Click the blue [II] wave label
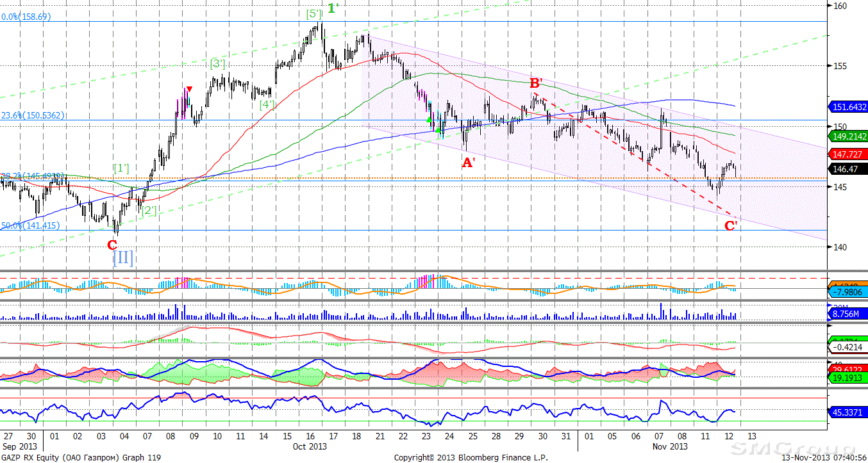The width and height of the screenshot is (868, 463). (123, 258)
